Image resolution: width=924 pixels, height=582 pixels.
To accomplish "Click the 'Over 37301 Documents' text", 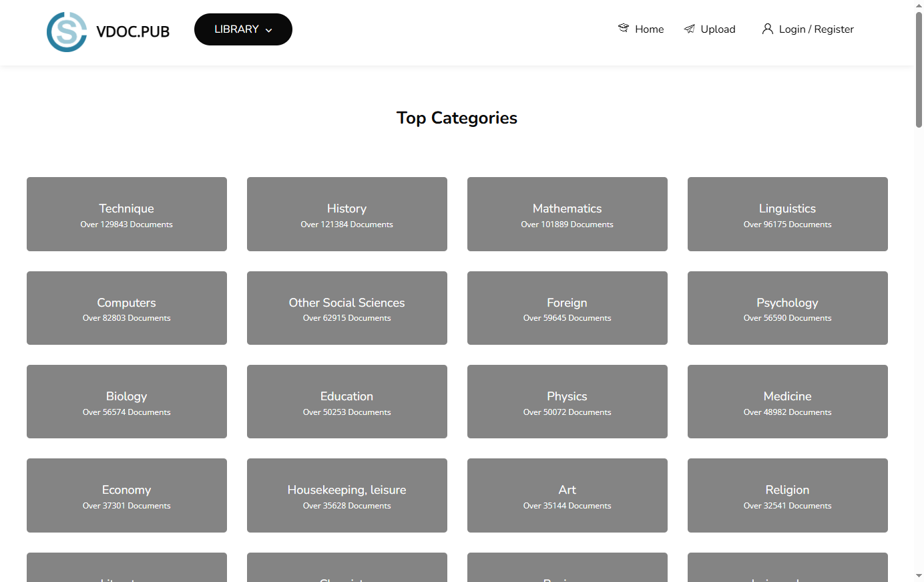I will (x=127, y=506).
